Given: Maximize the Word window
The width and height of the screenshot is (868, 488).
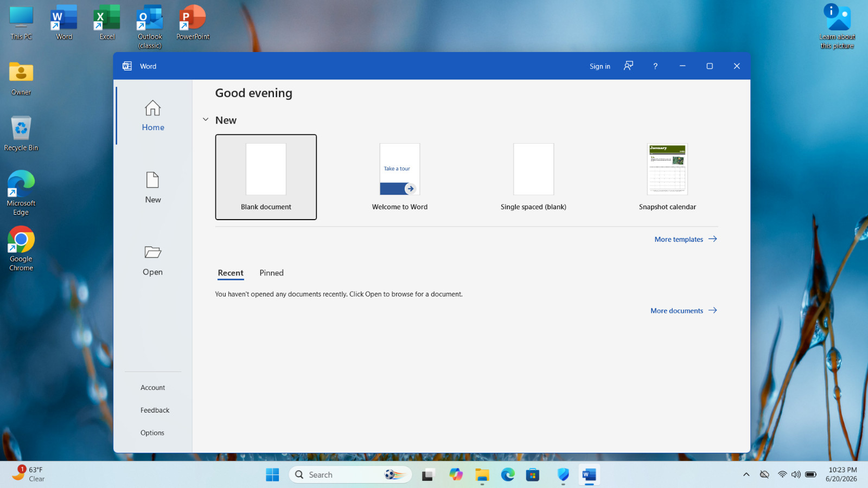Looking at the screenshot, I should (710, 66).
